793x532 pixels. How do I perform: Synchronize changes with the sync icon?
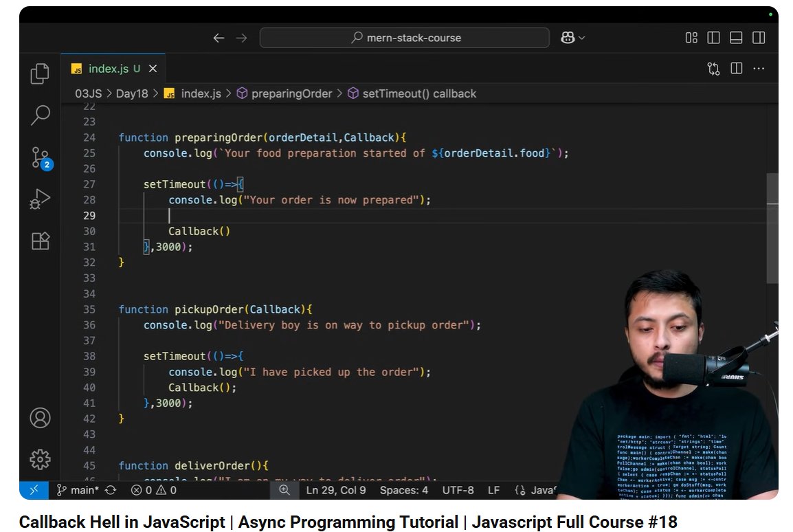111,490
